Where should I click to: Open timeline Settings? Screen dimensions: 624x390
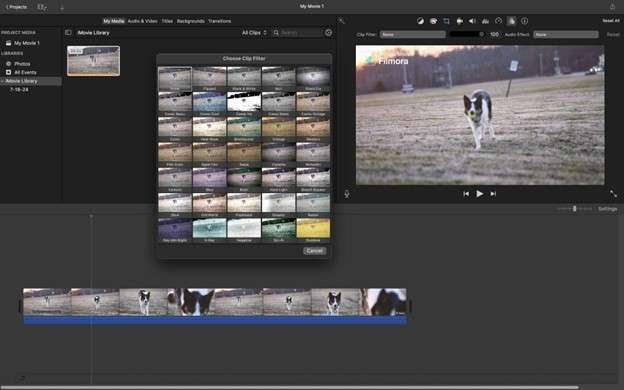click(607, 209)
